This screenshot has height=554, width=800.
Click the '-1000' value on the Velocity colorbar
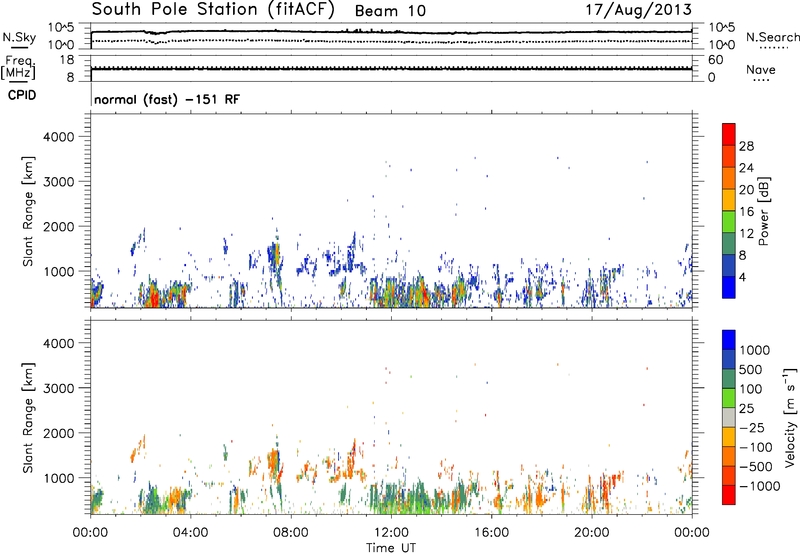(759, 486)
